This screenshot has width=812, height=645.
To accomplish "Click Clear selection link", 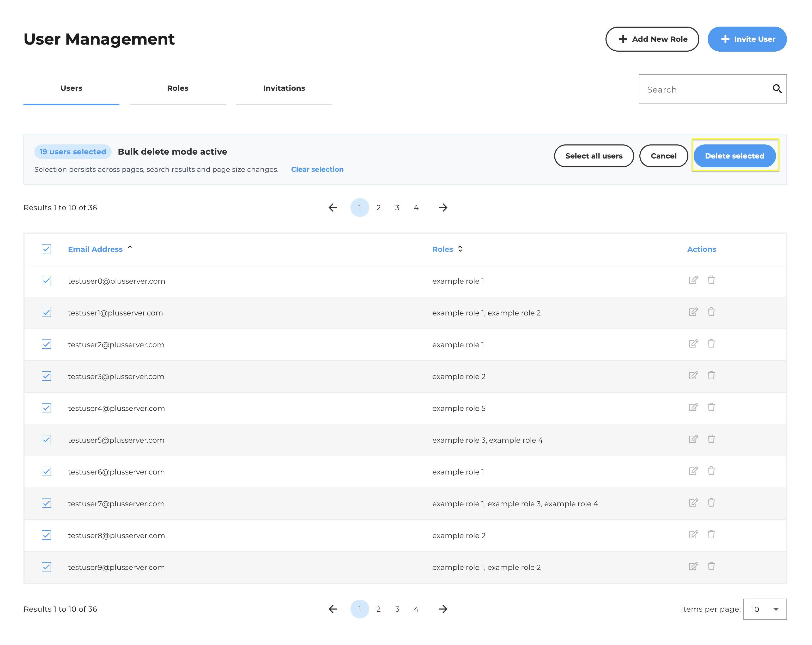I will tap(317, 169).
